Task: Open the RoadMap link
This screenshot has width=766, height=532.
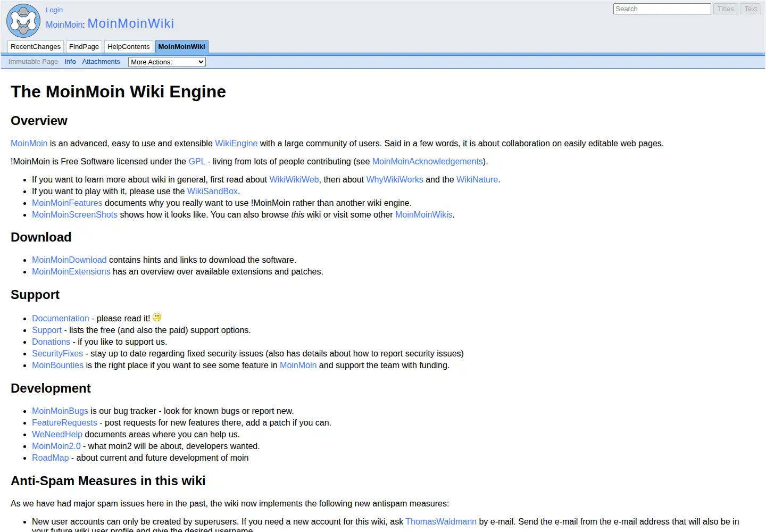Action: tap(51, 458)
